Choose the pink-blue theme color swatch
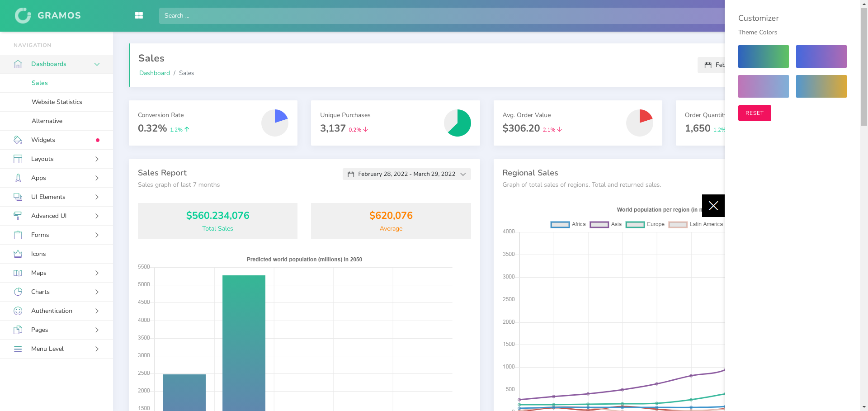 [764, 86]
